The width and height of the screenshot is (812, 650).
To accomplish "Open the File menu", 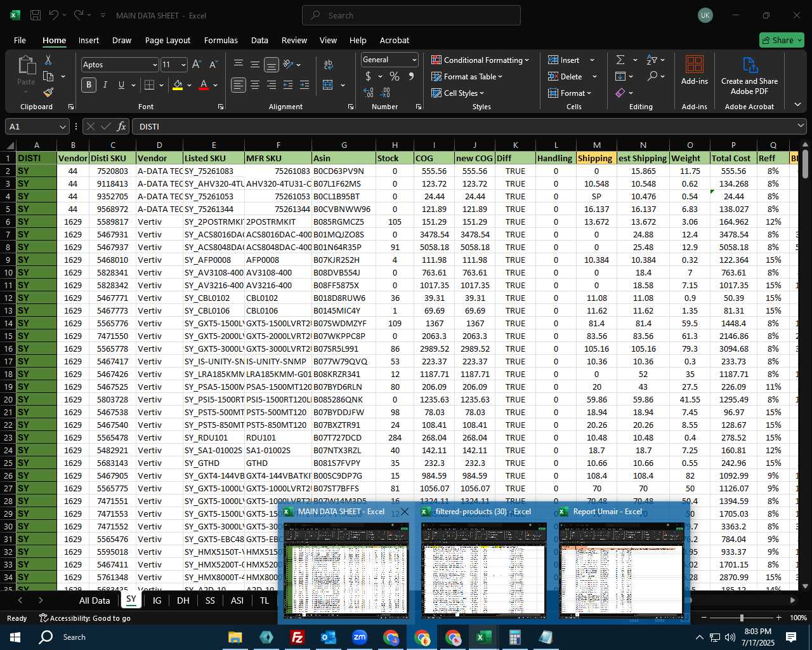I will tap(20, 40).
